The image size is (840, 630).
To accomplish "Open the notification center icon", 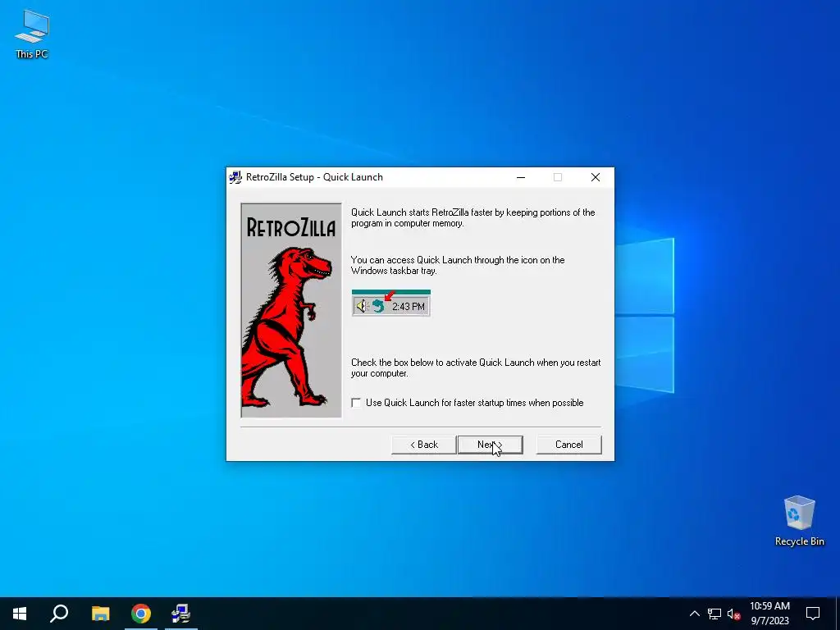I will pos(813,614).
